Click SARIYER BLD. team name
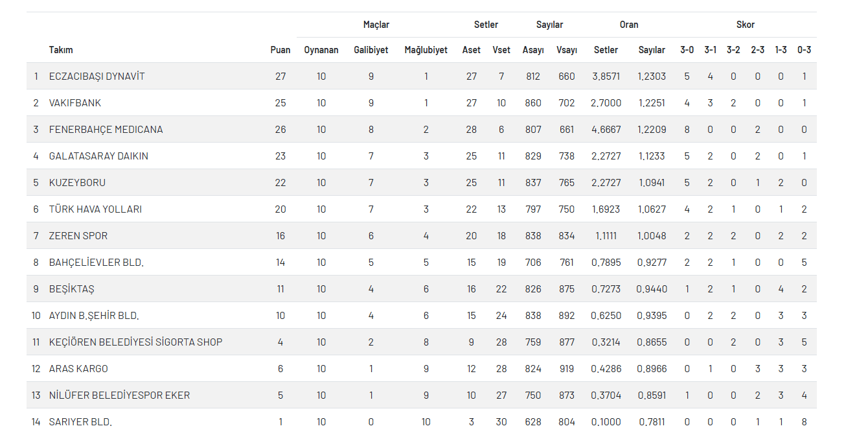 (80, 422)
